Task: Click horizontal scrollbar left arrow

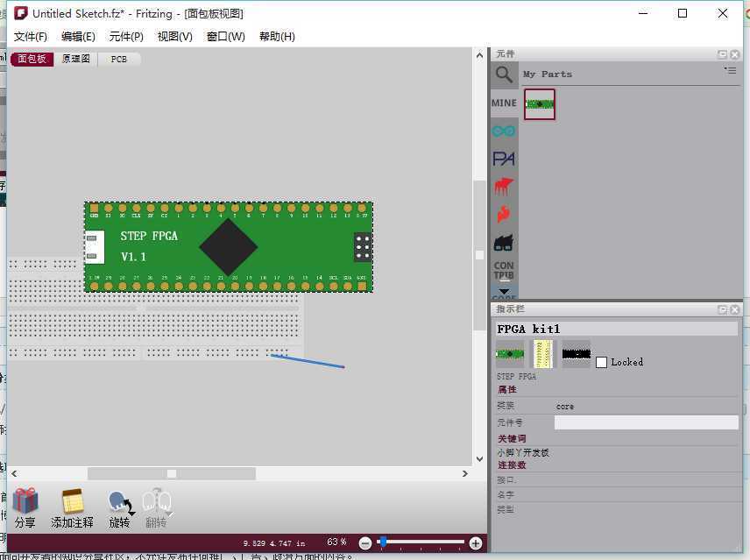Action: (14, 473)
